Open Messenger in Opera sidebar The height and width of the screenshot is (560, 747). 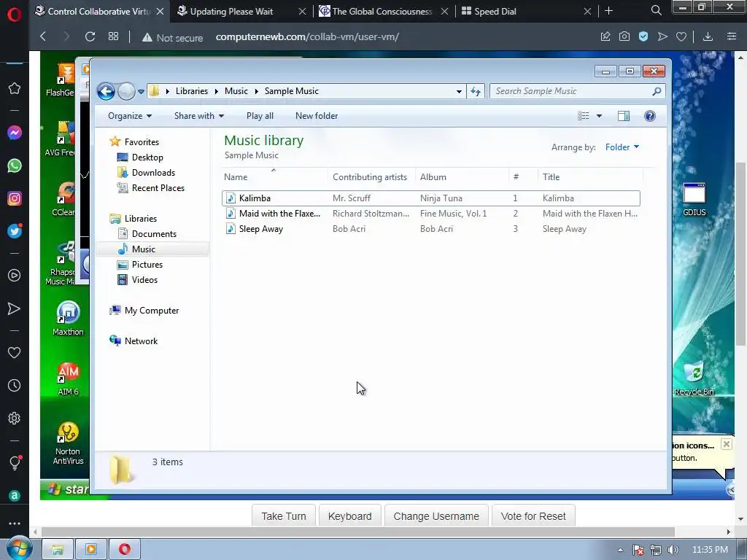[15, 133]
